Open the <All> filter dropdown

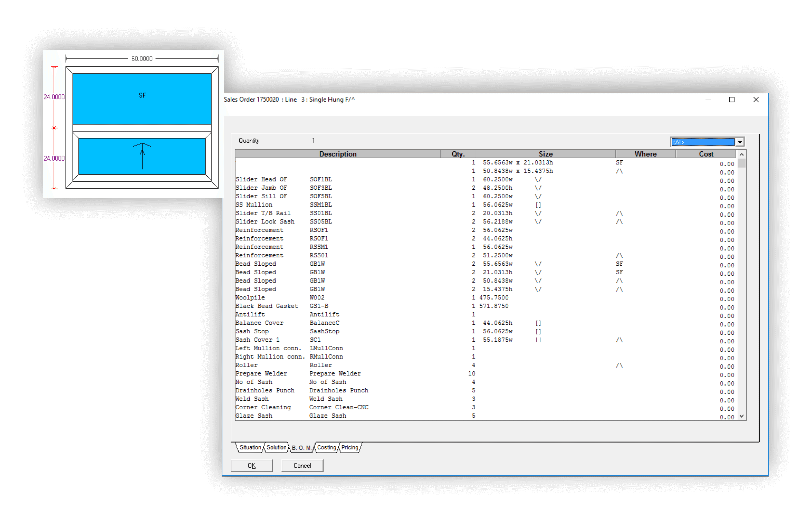[x=739, y=142]
